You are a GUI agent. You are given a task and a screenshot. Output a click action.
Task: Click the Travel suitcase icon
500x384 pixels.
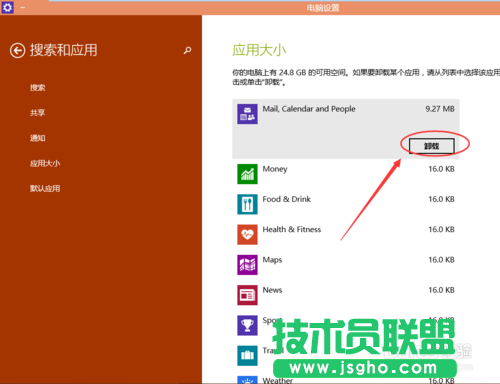coord(247,356)
